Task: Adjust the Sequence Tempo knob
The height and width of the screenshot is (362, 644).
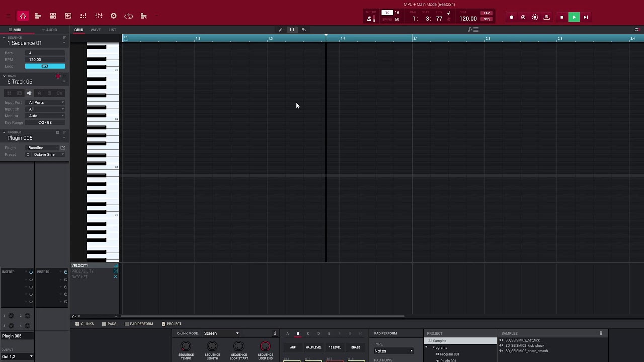Action: tap(186, 346)
